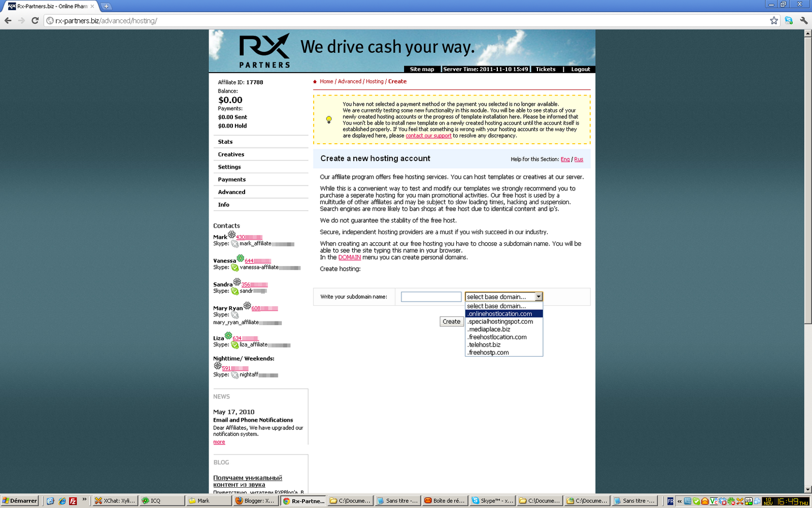Click the Skype extension icon in Chrome toolbar
The image size is (812, 508).
(x=789, y=21)
